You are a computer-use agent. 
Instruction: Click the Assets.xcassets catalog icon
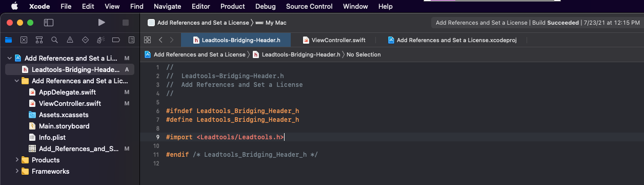pos(32,115)
